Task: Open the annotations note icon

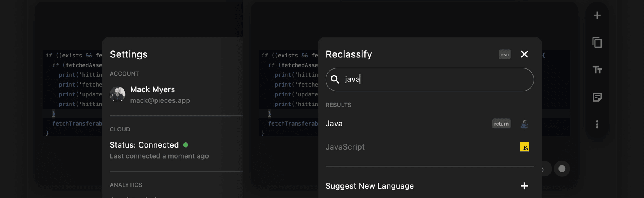Action: coord(597,97)
